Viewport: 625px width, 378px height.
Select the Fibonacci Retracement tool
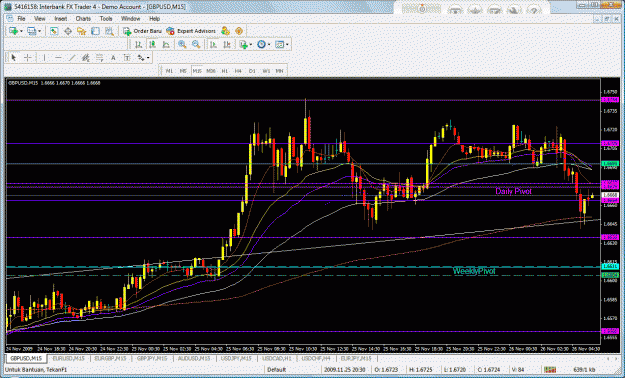pyautogui.click(x=99, y=58)
